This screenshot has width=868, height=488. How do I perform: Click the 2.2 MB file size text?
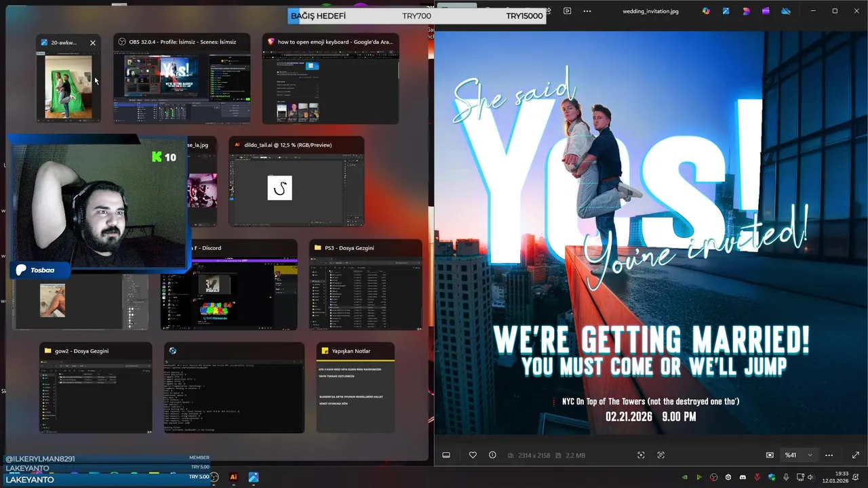(575, 455)
